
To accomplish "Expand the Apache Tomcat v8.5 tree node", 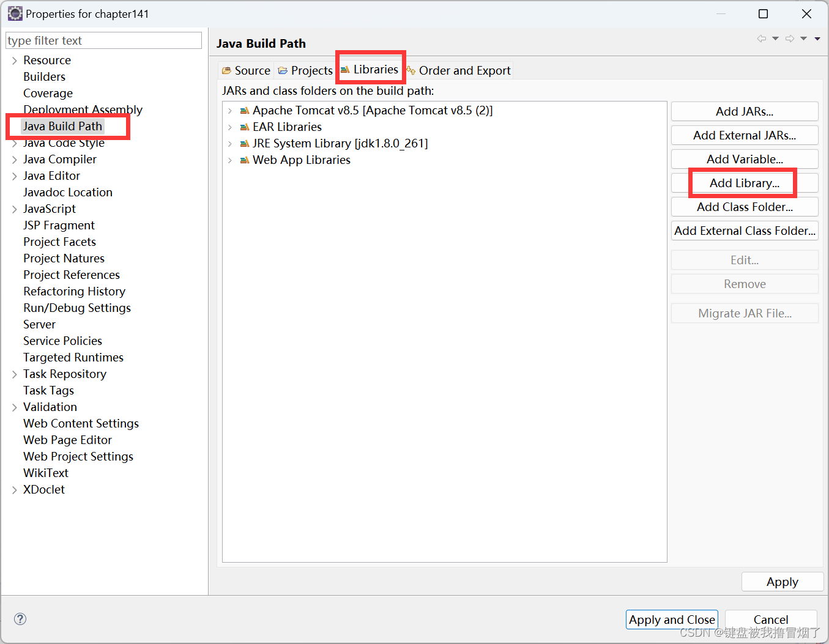I will pyautogui.click(x=231, y=110).
